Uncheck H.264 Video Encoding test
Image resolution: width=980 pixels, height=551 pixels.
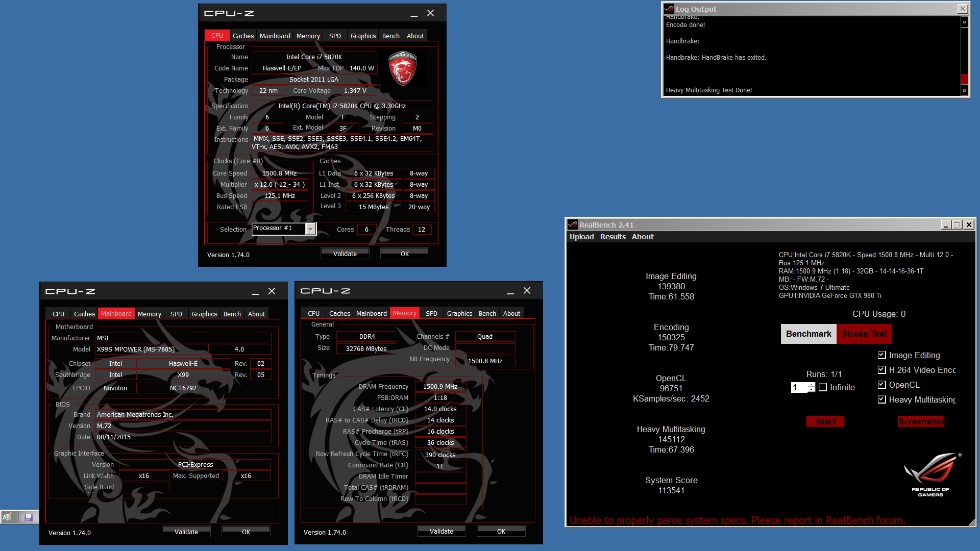tap(881, 370)
